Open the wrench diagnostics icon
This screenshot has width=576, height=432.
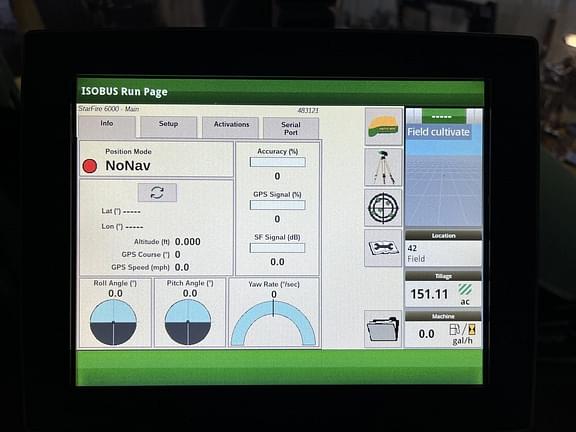coord(384,248)
